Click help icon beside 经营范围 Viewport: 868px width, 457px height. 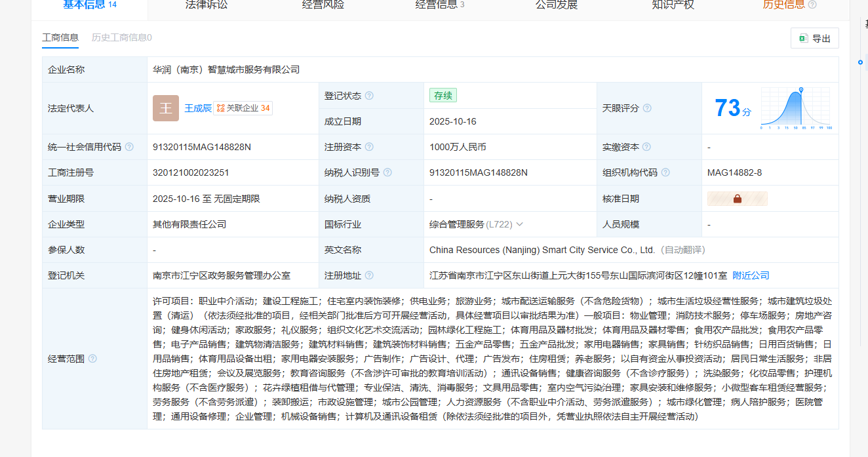click(92, 359)
